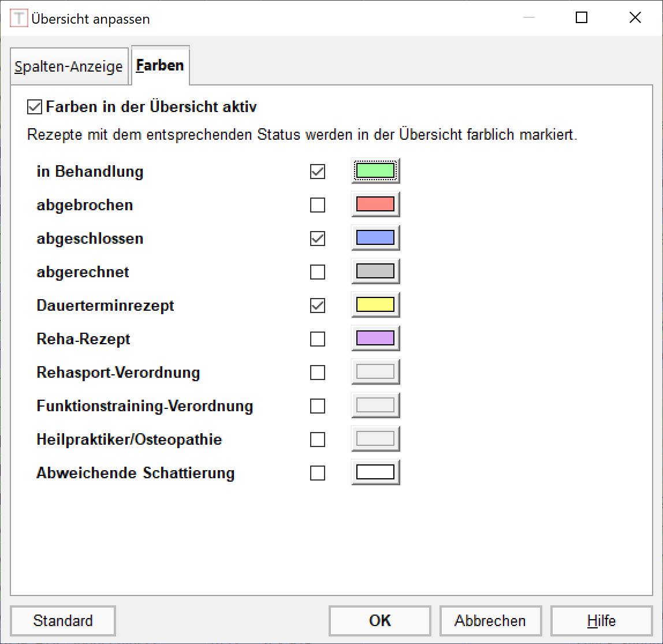Switch to the Spalten-Anzeige tab
This screenshot has height=644, width=663.
pyautogui.click(x=69, y=66)
